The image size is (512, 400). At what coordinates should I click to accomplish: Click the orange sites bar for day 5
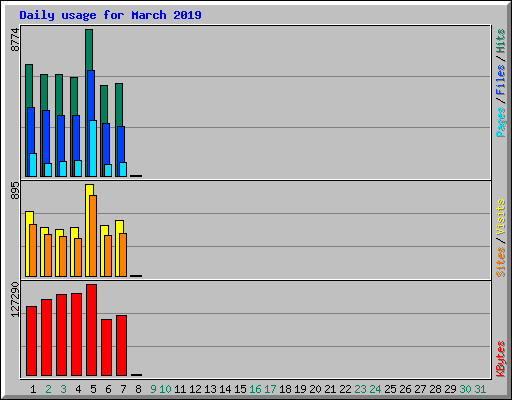point(93,236)
